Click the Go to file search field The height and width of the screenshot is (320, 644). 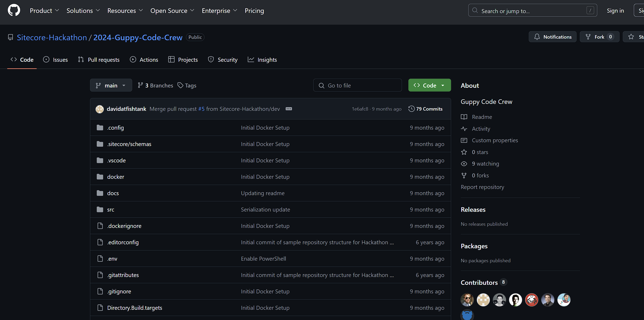[357, 85]
